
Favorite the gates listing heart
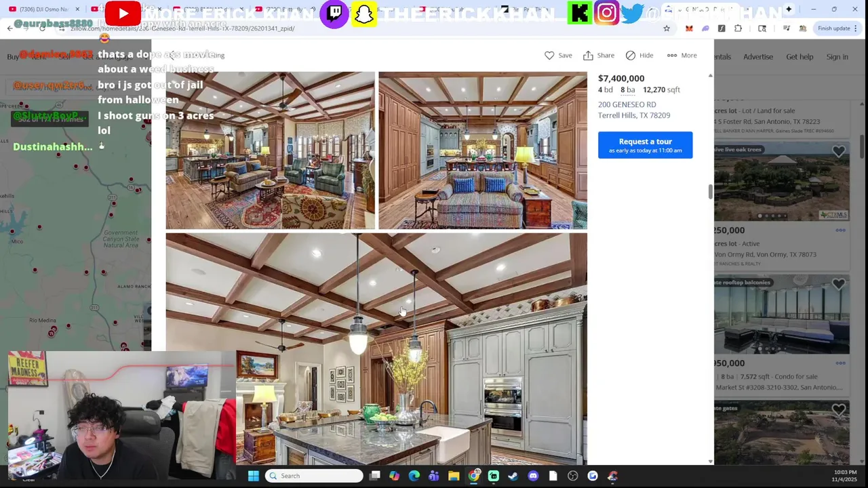tap(839, 410)
